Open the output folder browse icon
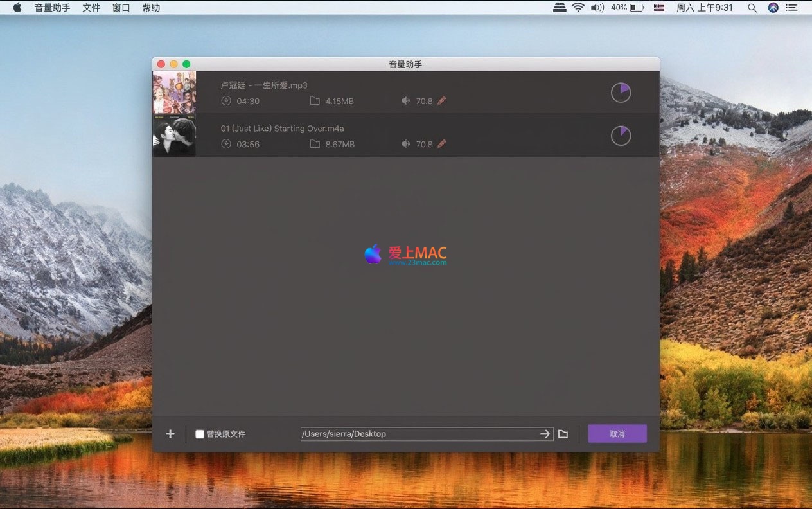Screen dimensions: 812x509 (x=563, y=434)
